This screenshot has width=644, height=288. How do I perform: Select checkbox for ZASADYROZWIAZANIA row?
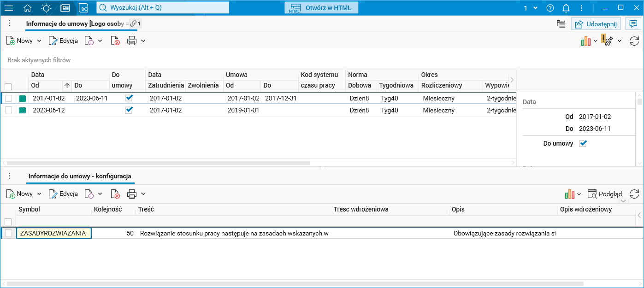[x=8, y=233]
